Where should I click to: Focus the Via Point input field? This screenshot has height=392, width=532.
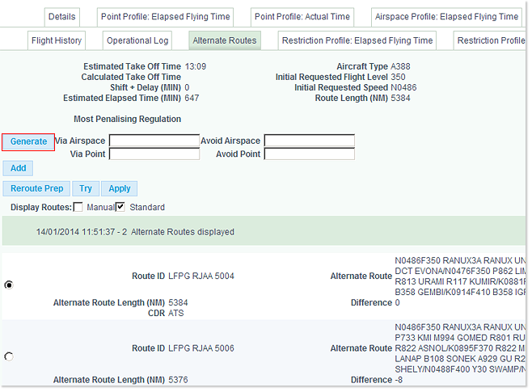pyautogui.click(x=154, y=154)
